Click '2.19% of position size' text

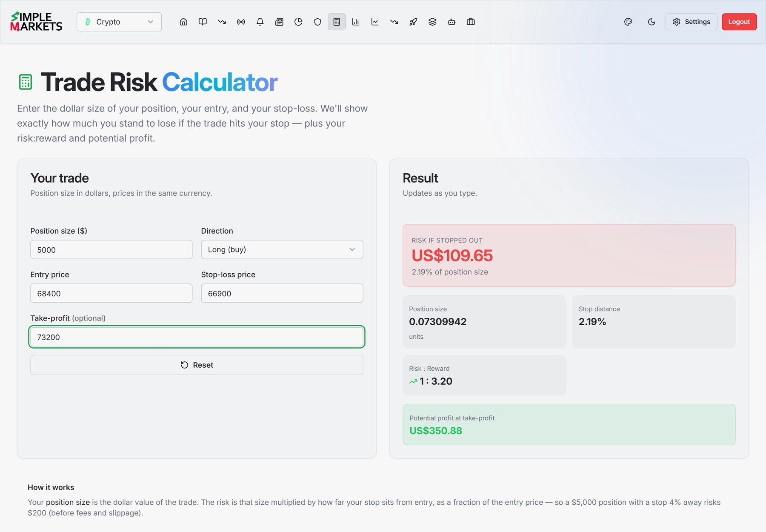(x=450, y=272)
